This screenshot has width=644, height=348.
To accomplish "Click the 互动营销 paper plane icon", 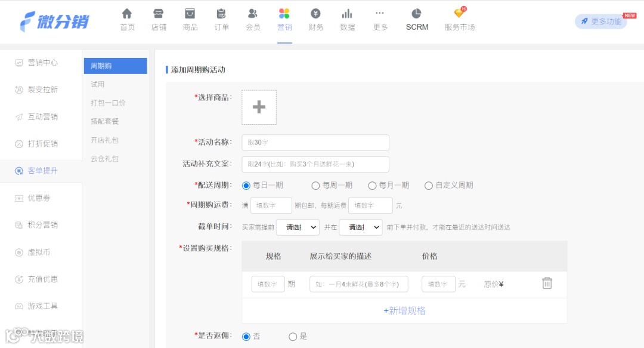I will 19,117.
